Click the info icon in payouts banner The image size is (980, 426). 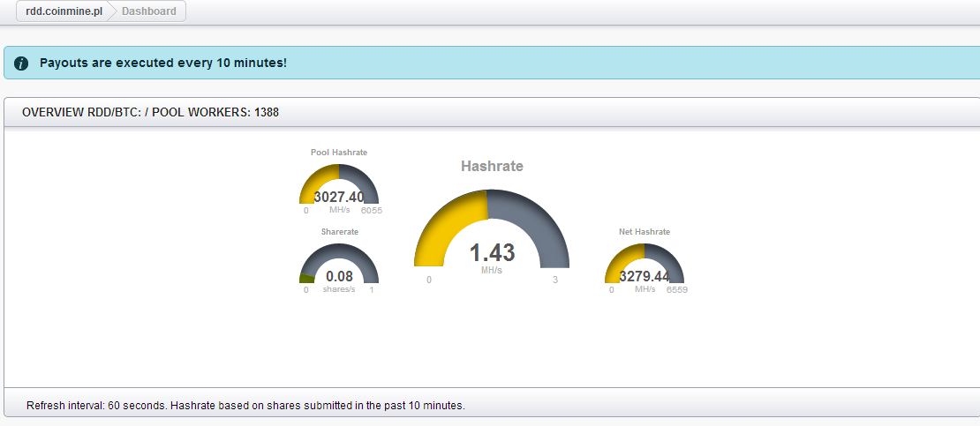coord(21,64)
